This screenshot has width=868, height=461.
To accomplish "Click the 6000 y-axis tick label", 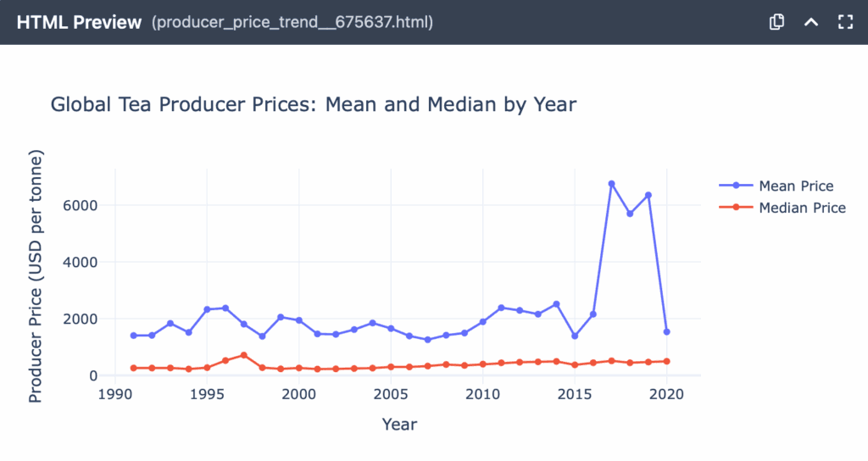I will point(81,205).
